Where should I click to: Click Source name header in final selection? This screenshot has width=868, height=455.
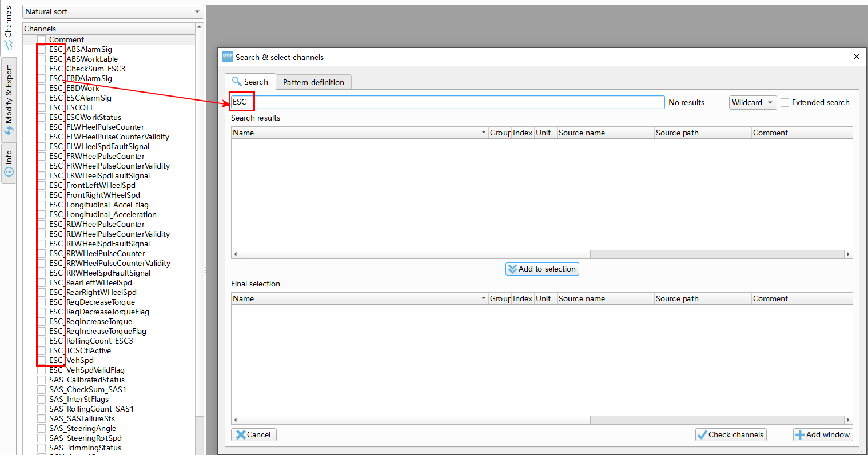606,298
